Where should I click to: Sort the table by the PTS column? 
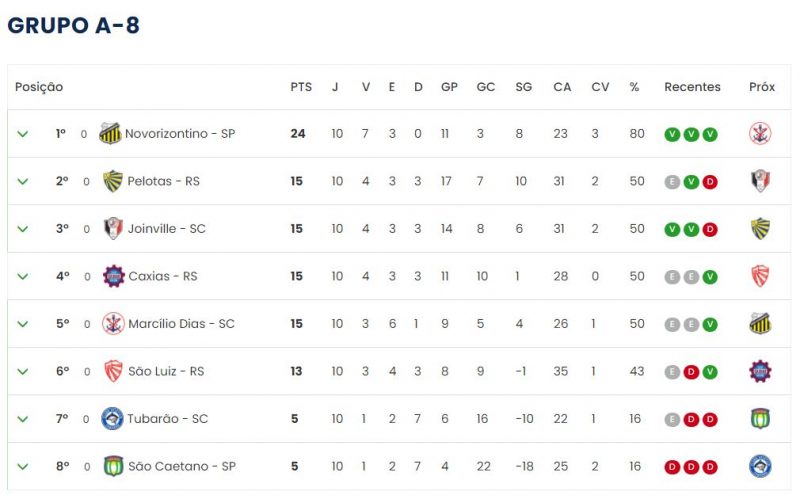pos(301,87)
